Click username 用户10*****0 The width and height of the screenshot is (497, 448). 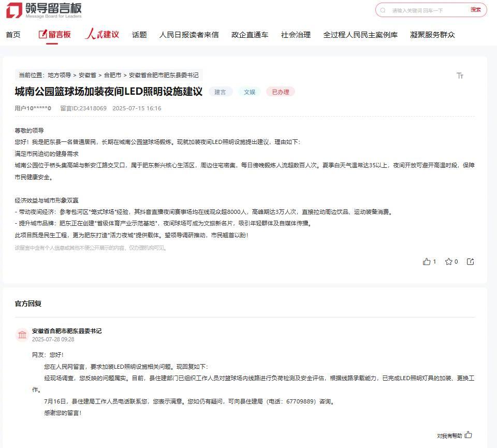(x=33, y=108)
